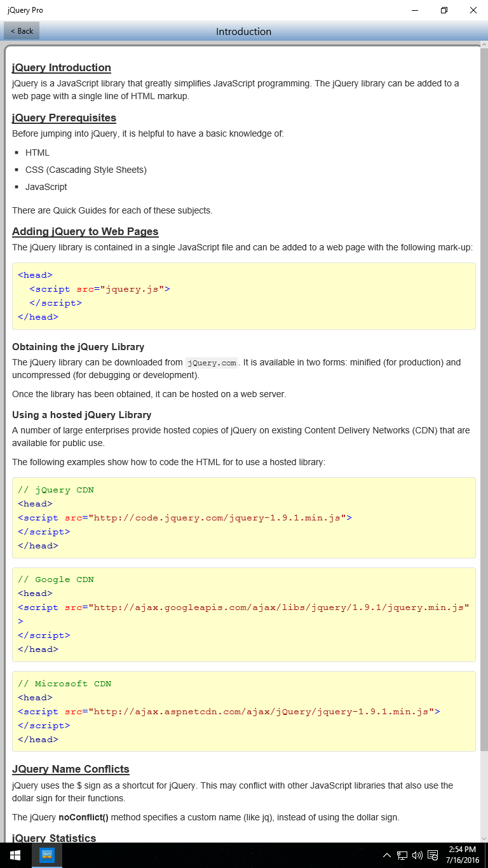Open the network status tray icon

click(402, 855)
